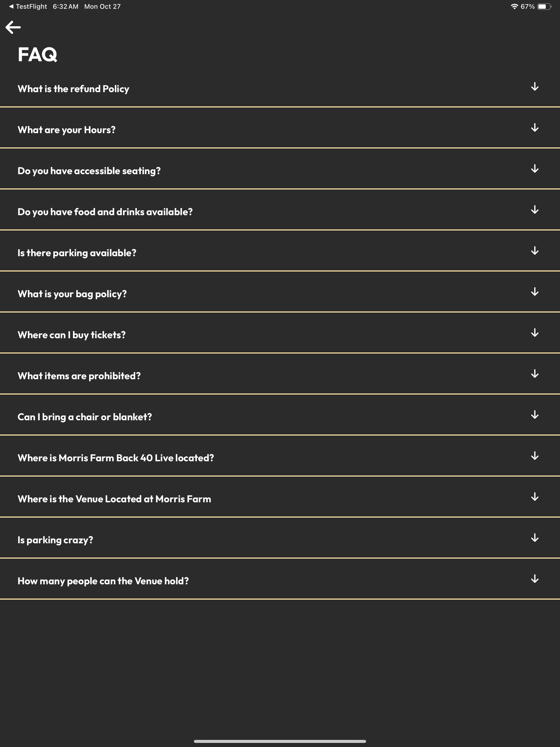Click down arrow for parking available
Viewport: 560px width, 747px height.
[535, 251]
